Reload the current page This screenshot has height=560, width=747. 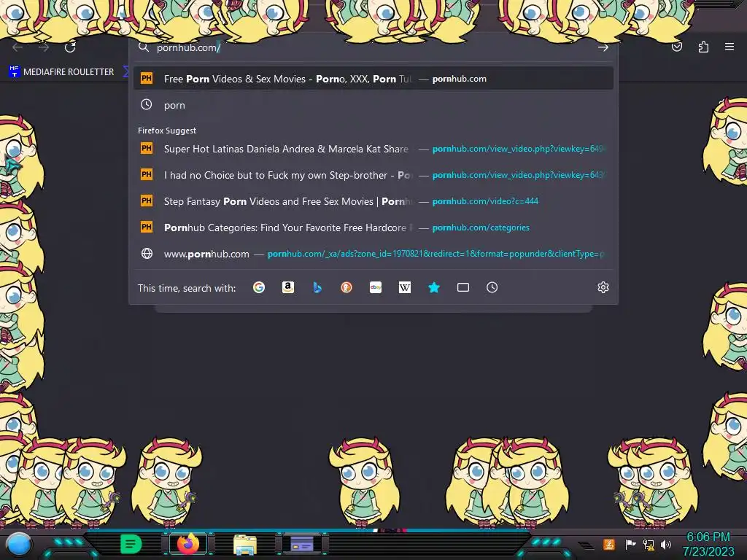pos(70,47)
